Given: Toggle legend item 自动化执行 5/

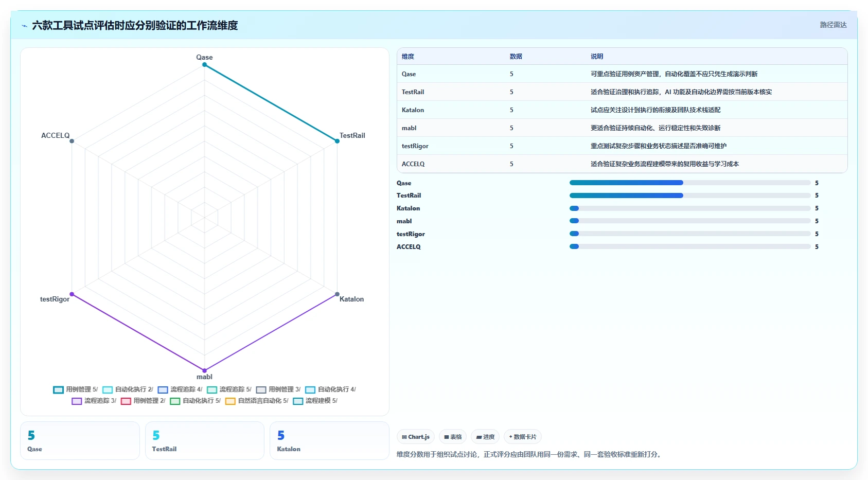Looking at the screenshot, I should point(195,401).
